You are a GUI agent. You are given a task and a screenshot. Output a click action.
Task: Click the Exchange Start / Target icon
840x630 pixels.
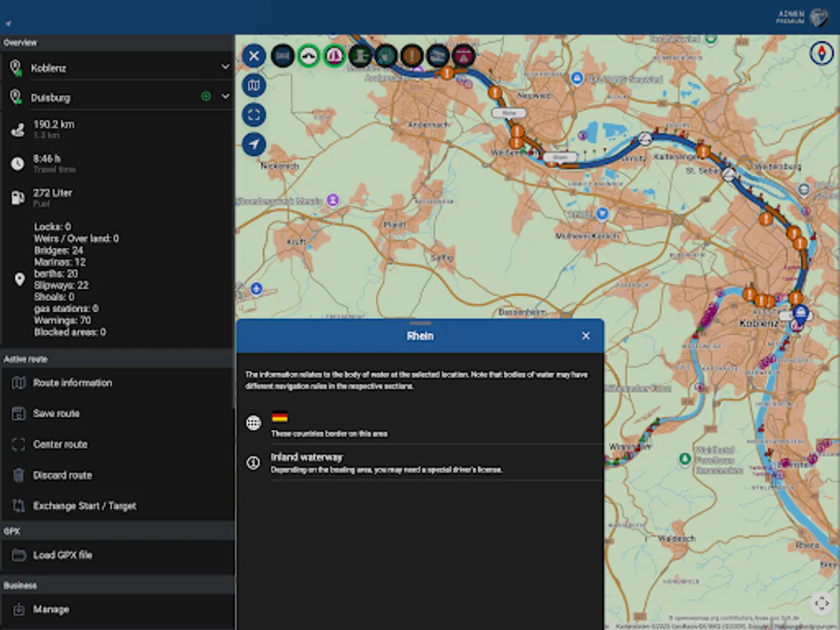[x=19, y=506]
